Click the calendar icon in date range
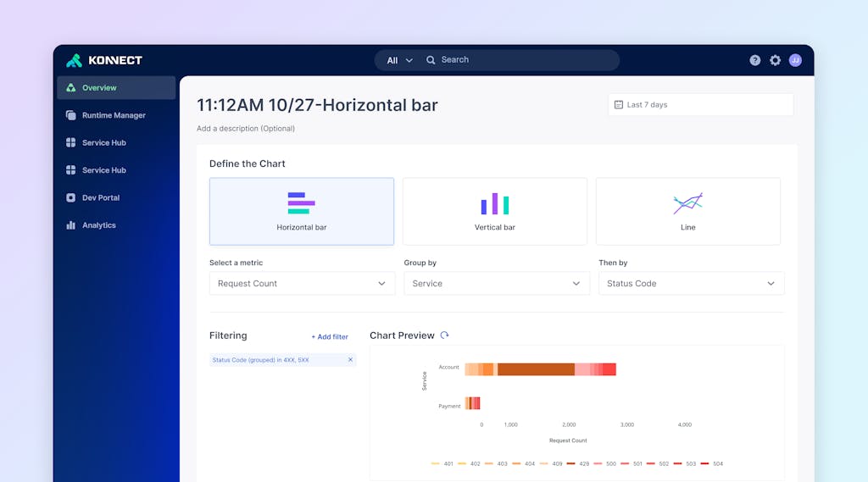 click(x=618, y=105)
